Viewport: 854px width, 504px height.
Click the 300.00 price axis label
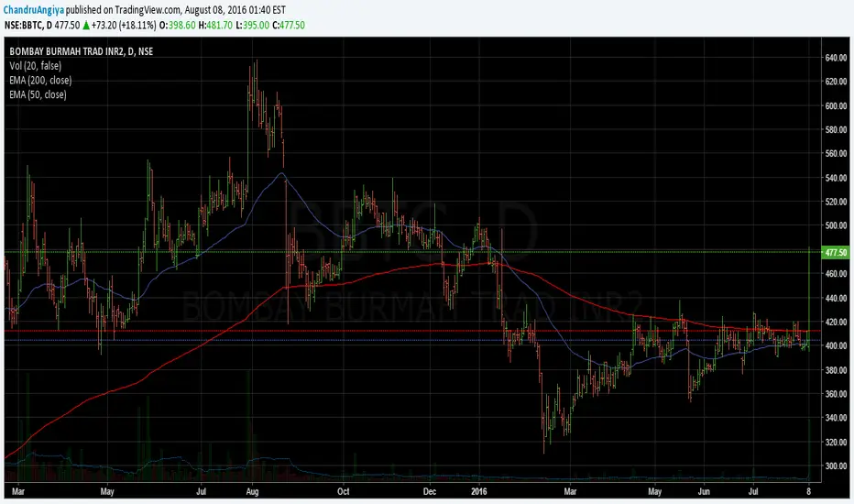pos(836,466)
